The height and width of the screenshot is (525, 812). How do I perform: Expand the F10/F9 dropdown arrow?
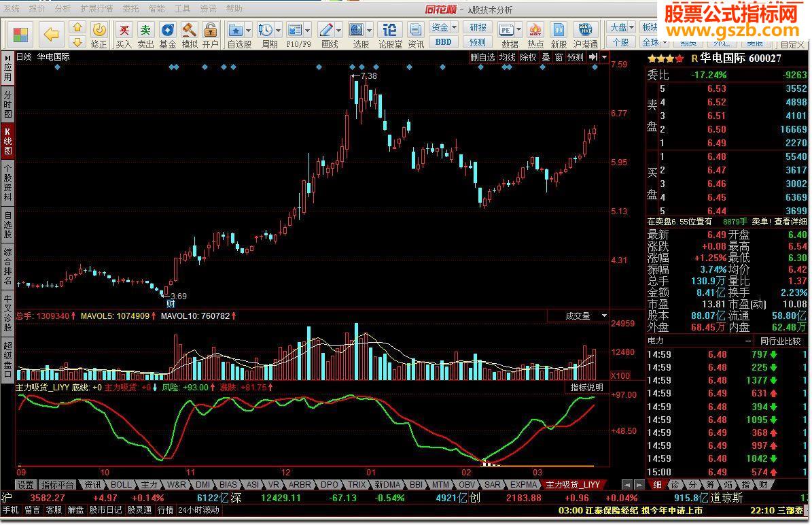coord(308,29)
